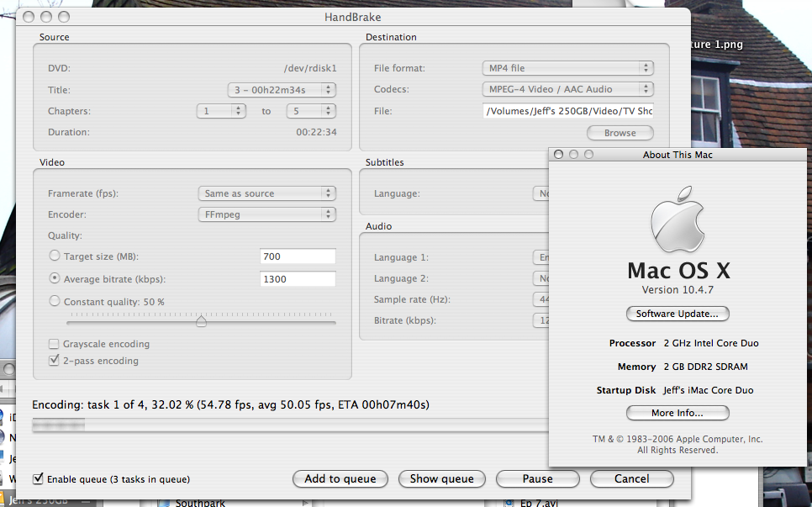Uncheck the 2-pass encoding checkbox

tap(54, 361)
